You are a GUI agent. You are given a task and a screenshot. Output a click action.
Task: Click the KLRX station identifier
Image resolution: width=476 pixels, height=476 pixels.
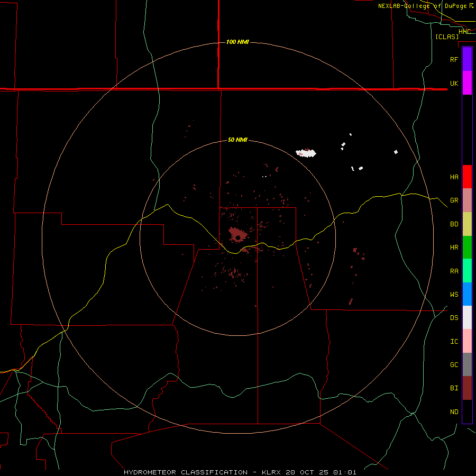click(x=271, y=472)
